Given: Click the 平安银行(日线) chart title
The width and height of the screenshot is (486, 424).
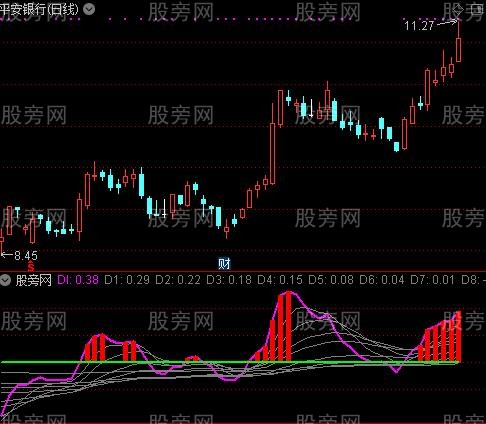Looking at the screenshot, I should 39,9.
